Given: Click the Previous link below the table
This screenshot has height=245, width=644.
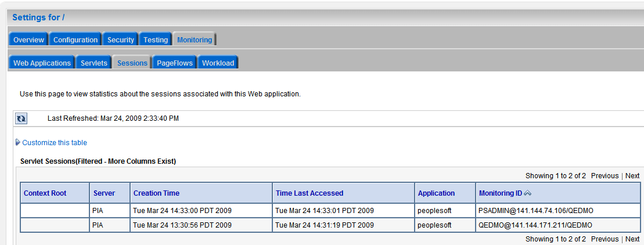Looking at the screenshot, I should pos(605,239).
